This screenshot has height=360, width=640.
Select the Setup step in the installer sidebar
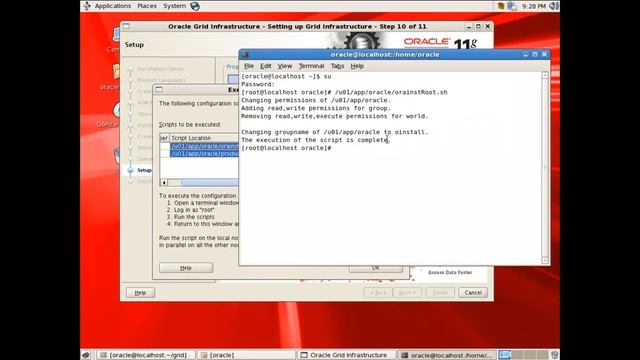coord(144,170)
